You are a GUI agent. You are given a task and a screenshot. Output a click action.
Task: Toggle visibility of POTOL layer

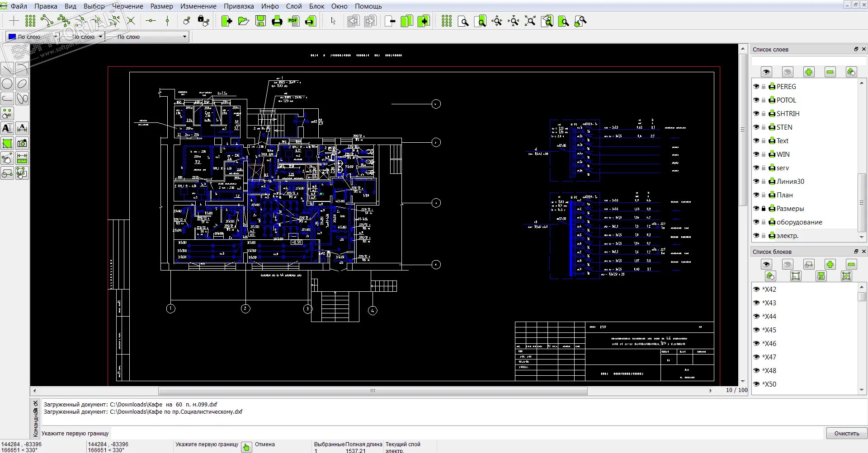pos(756,100)
